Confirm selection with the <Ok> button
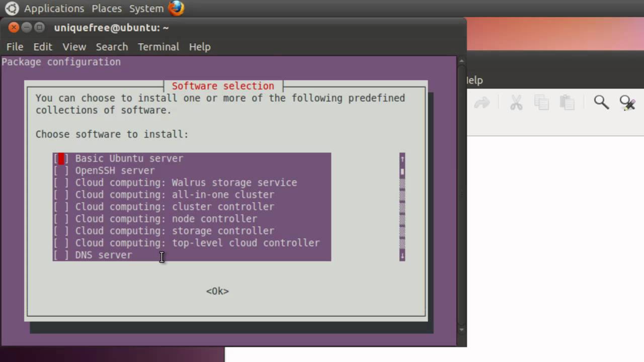The image size is (644, 362). point(217,291)
